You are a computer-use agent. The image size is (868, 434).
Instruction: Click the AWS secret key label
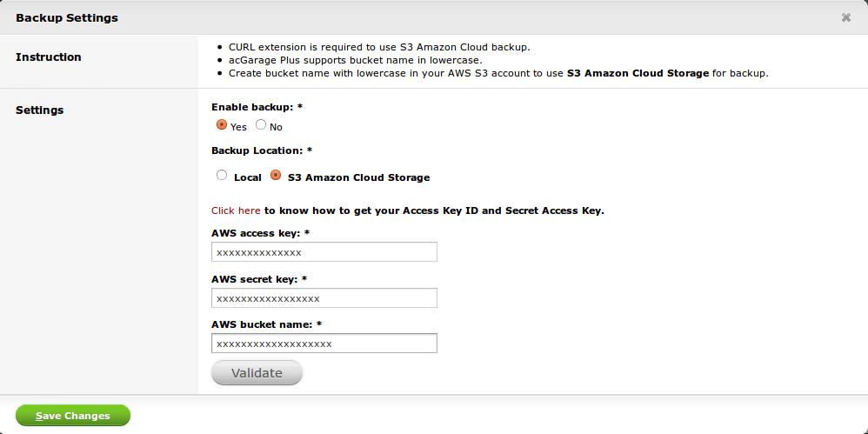click(x=259, y=279)
